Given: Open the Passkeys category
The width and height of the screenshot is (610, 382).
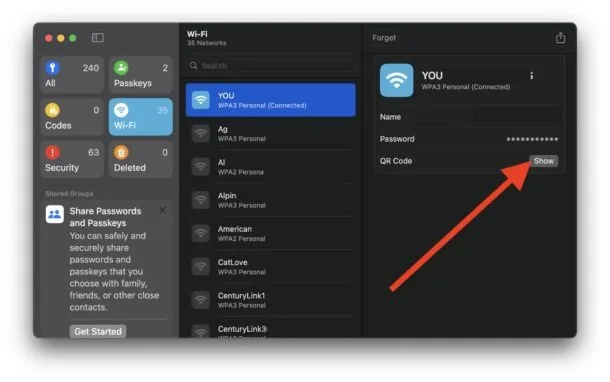Looking at the screenshot, I should (141, 75).
